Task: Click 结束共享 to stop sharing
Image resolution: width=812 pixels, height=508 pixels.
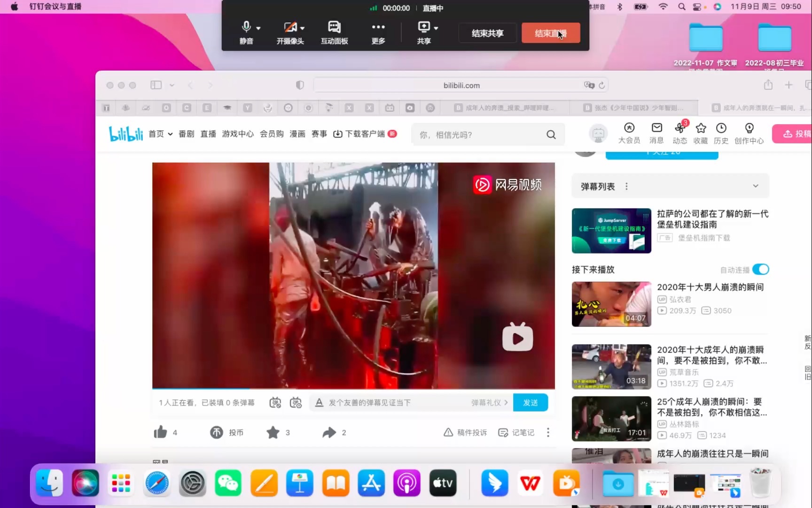Action: coord(487,33)
